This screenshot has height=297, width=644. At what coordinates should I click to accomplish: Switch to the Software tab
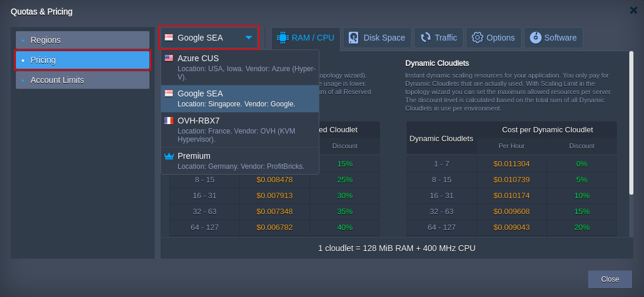click(553, 38)
